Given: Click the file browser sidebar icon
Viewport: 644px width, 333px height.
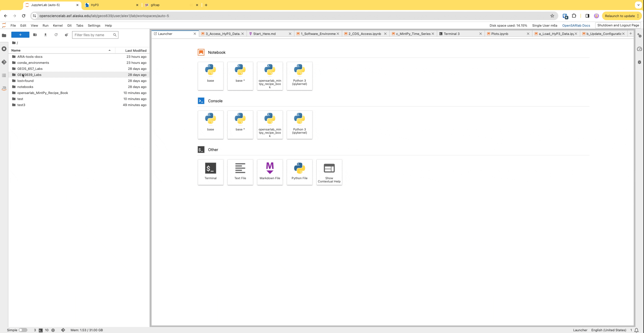Looking at the screenshot, I should coord(4,35).
